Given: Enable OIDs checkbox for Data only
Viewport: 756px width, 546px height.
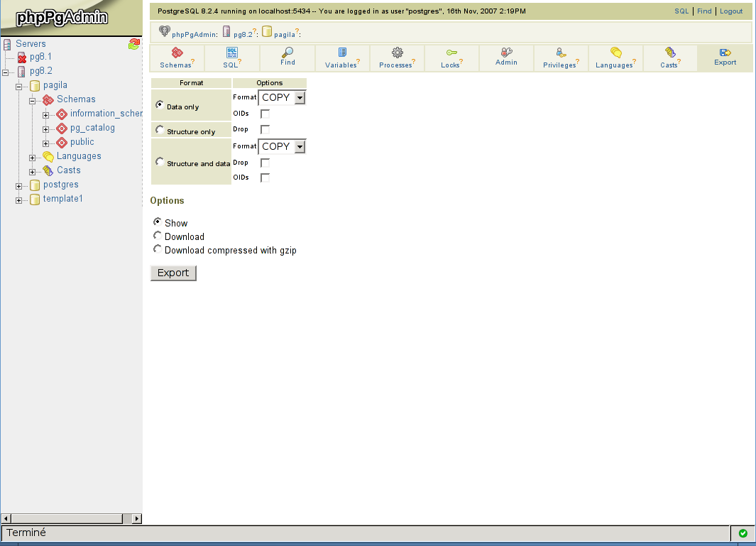Looking at the screenshot, I should (265, 114).
